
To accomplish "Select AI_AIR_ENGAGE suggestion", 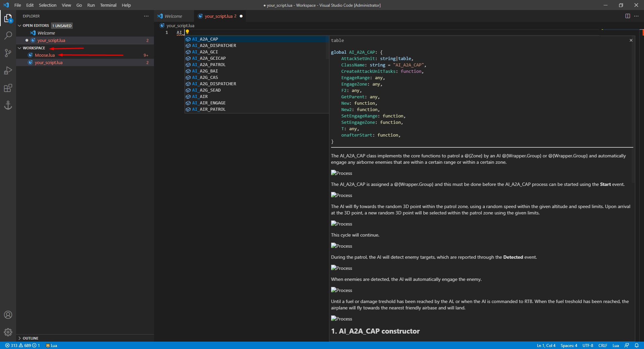I will tap(257, 103).
